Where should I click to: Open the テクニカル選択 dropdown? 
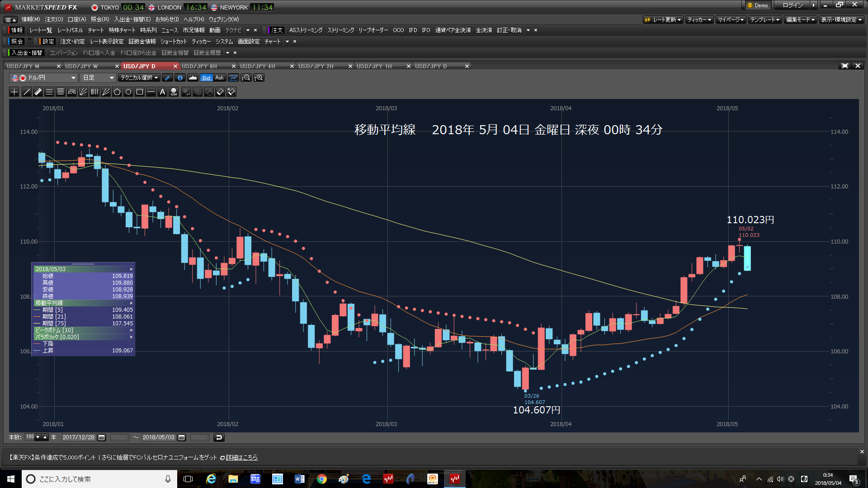[139, 78]
